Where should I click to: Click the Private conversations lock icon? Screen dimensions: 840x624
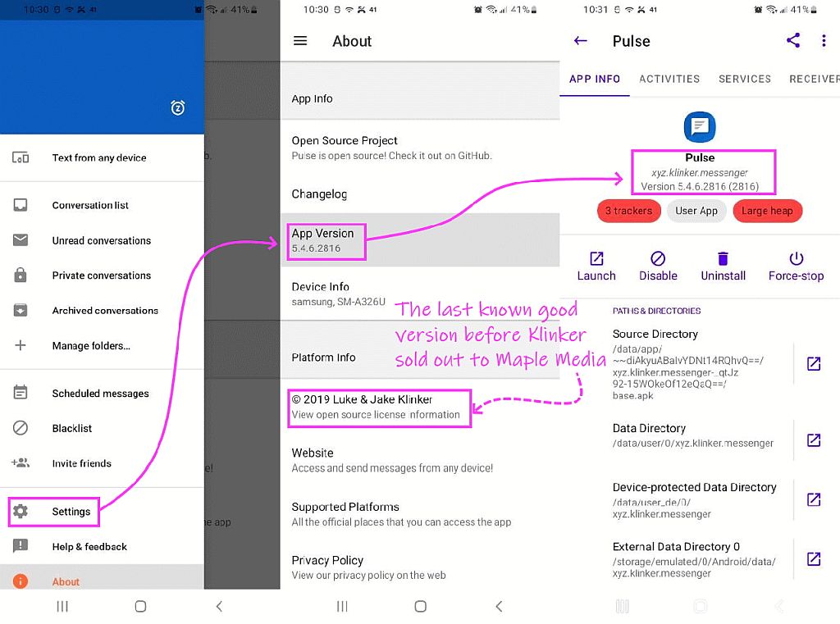(21, 275)
